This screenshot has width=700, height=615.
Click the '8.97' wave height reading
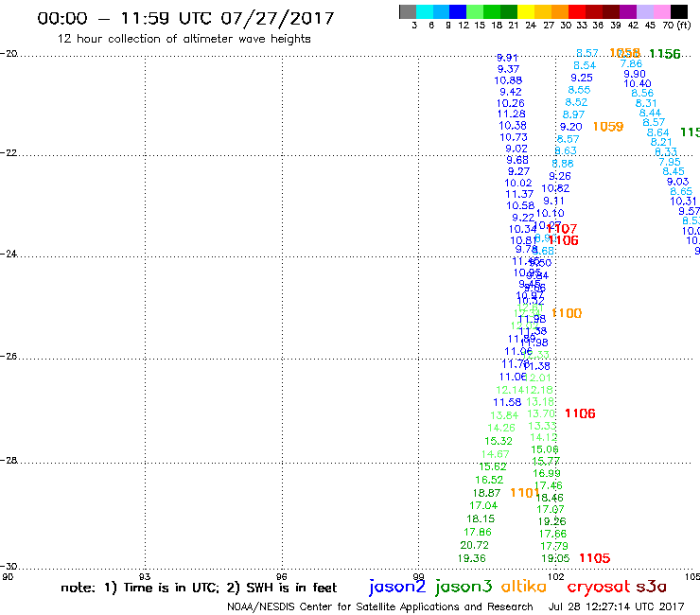click(573, 114)
